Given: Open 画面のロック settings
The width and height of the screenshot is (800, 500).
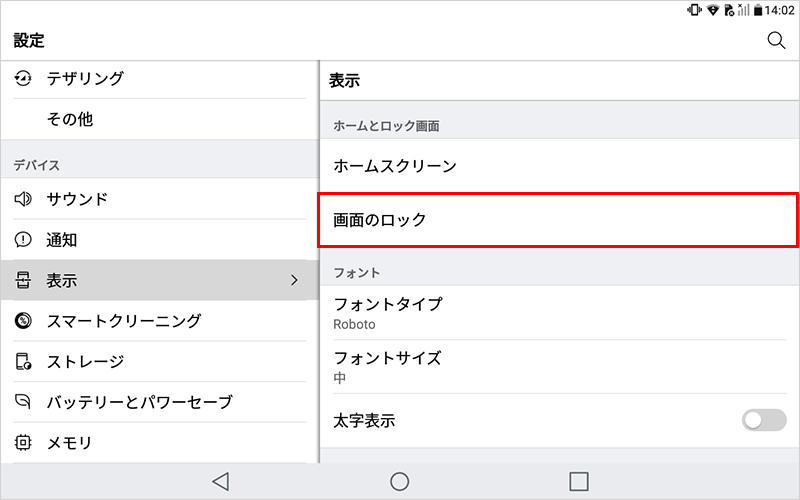Looking at the screenshot, I should click(558, 220).
